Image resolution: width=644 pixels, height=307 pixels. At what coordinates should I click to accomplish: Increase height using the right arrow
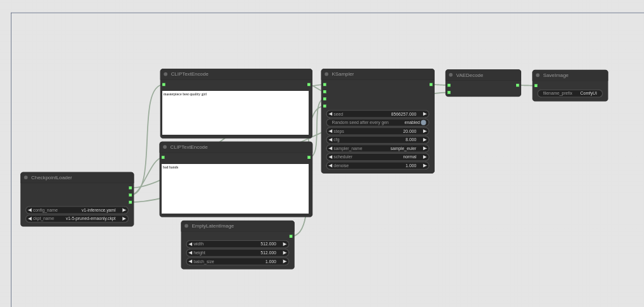[x=284, y=253]
